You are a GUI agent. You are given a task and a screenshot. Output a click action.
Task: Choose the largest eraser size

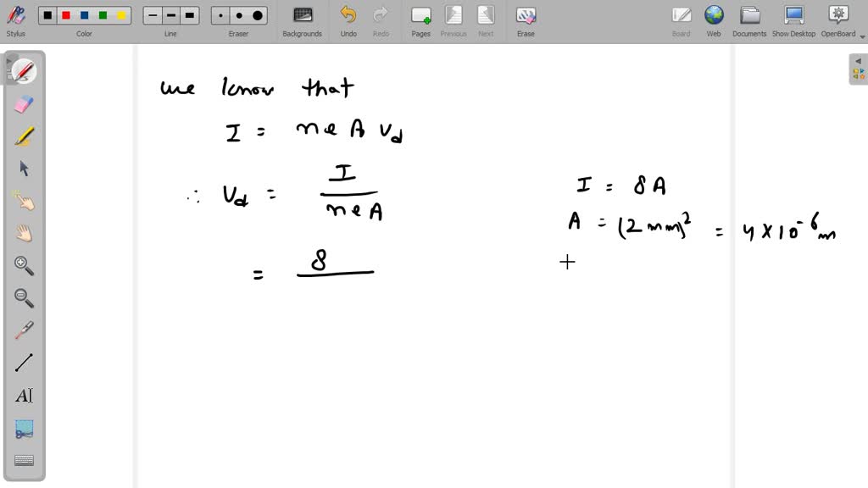(257, 14)
